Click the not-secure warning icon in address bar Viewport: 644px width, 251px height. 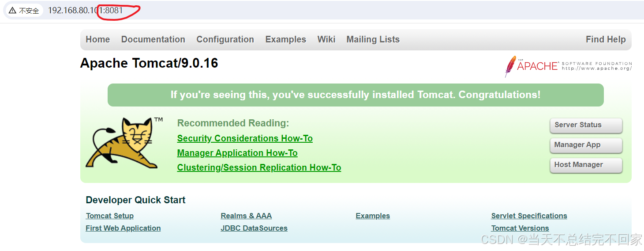pos(12,11)
